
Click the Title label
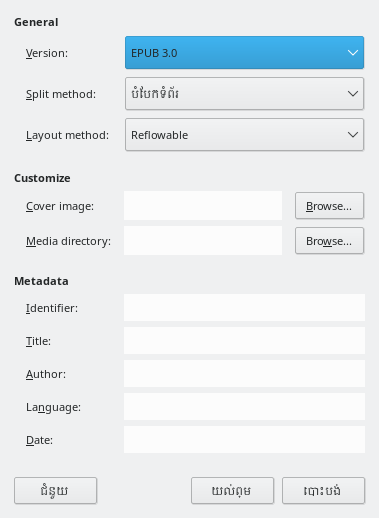[x=38, y=341]
